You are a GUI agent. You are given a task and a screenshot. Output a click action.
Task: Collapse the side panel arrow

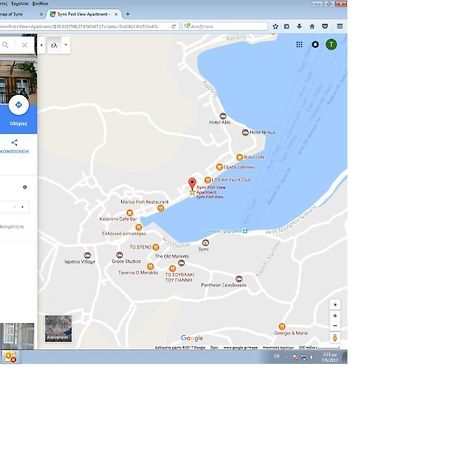(x=41, y=45)
